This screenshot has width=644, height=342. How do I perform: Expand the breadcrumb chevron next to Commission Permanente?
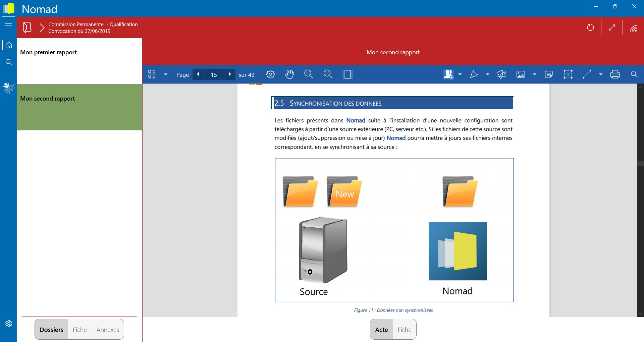coord(42,27)
